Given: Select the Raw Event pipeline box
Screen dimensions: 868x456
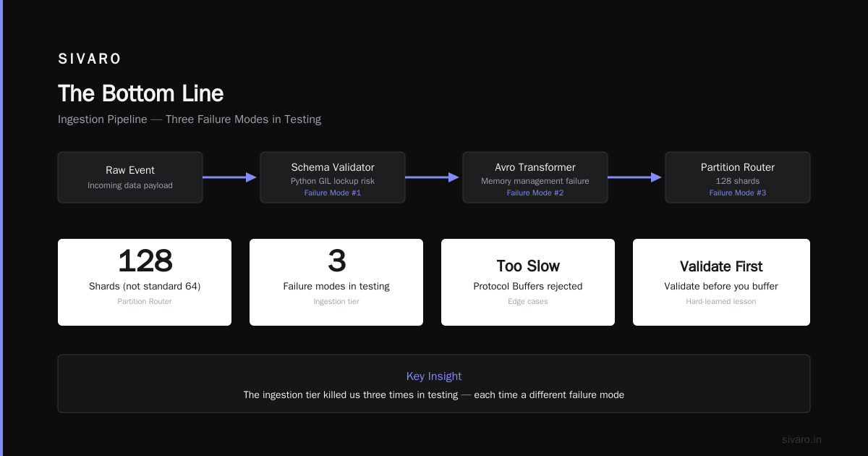Looking at the screenshot, I should tap(130, 177).
